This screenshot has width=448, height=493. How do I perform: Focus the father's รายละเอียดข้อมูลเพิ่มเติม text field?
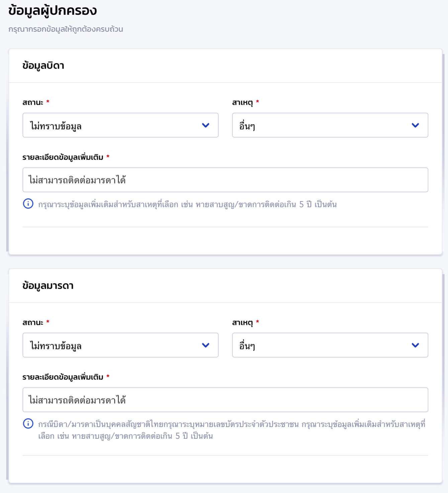pos(225,180)
